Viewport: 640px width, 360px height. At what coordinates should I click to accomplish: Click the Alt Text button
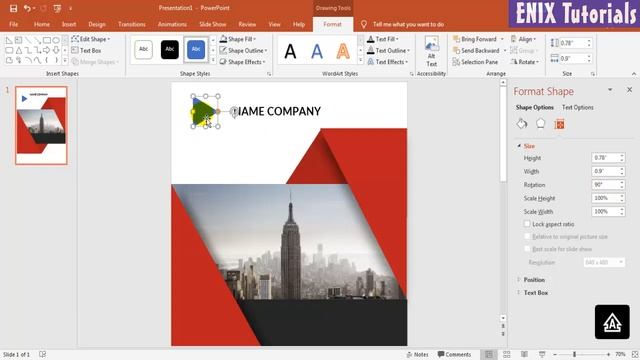431,52
